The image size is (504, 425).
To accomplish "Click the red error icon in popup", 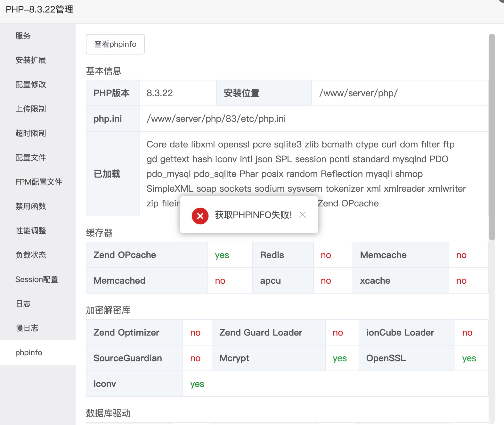I will [200, 216].
